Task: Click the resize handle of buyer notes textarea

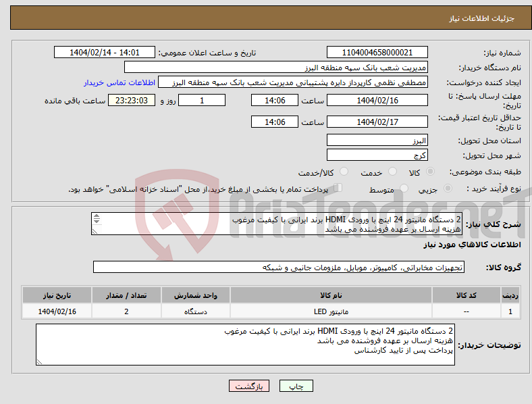Action: tap(39, 362)
